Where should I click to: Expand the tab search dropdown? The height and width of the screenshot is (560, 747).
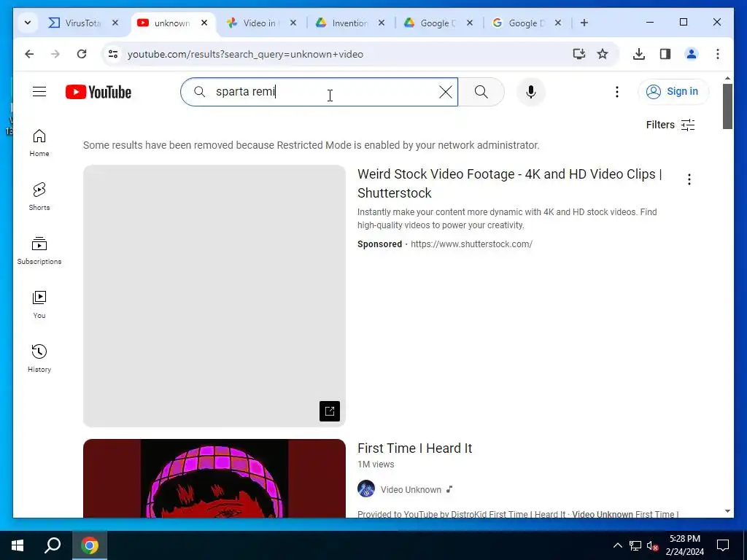pos(28,23)
